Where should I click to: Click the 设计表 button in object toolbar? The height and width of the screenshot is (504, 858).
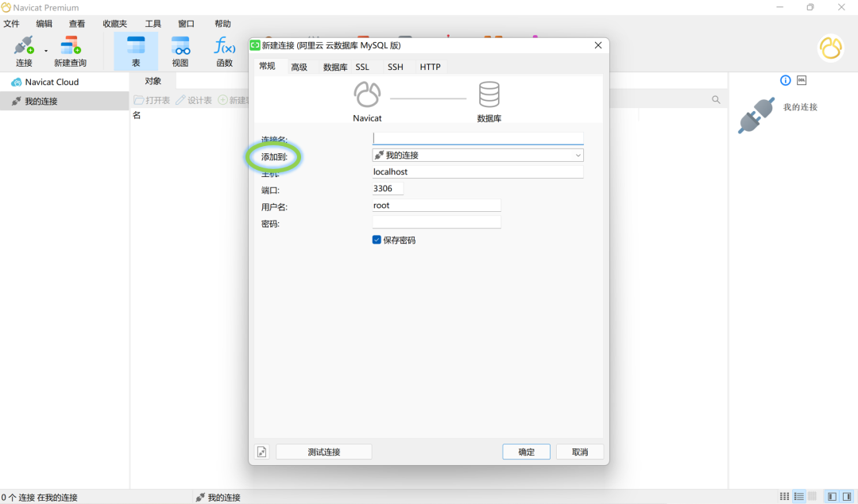[x=194, y=100]
